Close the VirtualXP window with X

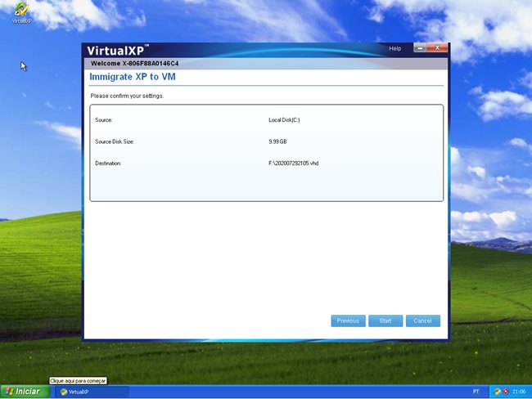pos(438,48)
